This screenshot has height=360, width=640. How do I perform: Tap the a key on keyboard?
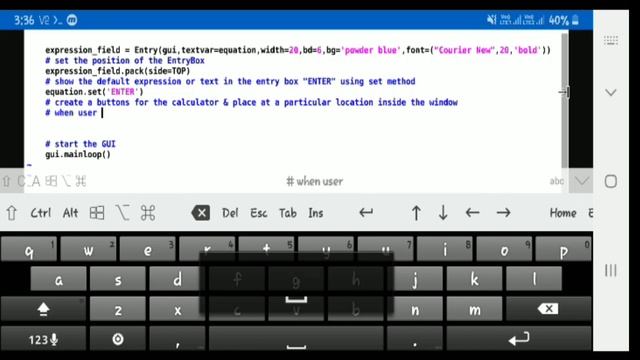coord(58,279)
